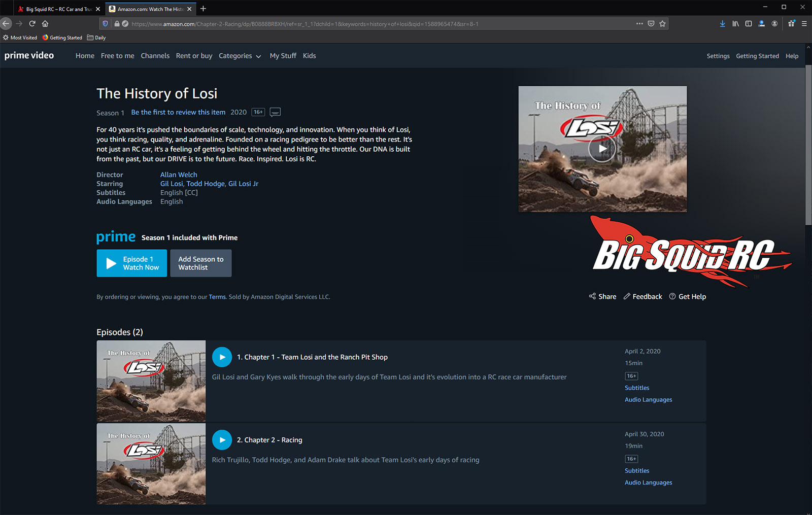
Task: Open the browser home page icon
Action: coord(45,23)
